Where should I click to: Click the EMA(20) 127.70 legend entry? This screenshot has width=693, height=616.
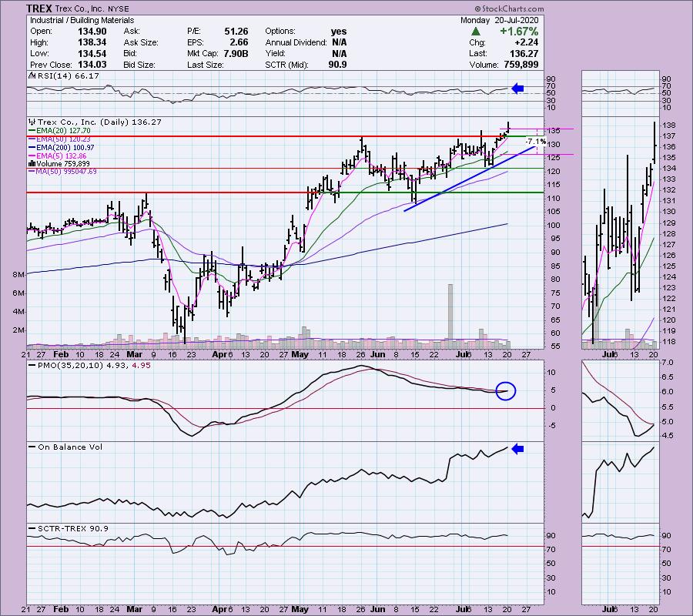pyautogui.click(x=63, y=131)
